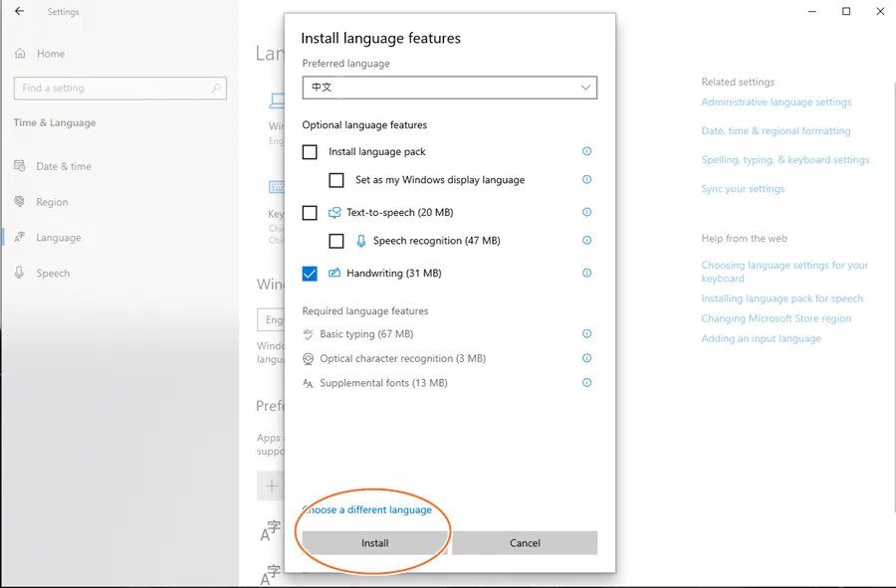Screen dimensions: 896x588
Task: Tick the Text-to-speech checkbox
Action: [x=310, y=213]
